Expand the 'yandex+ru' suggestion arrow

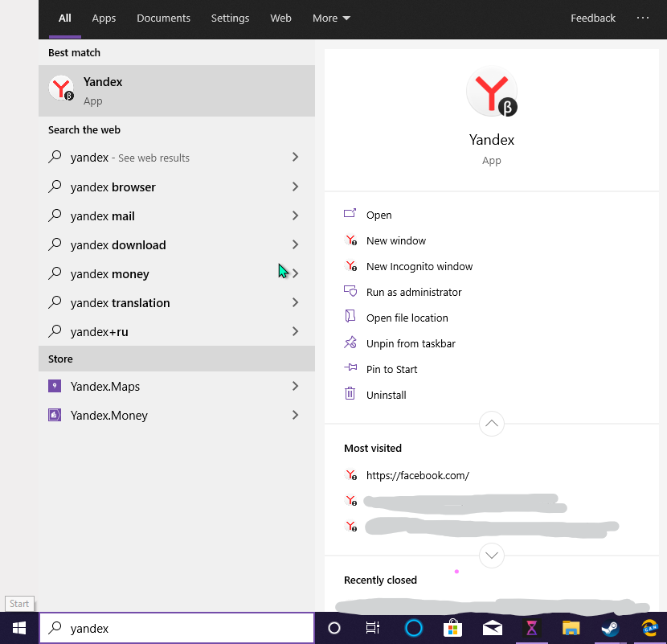(x=295, y=331)
